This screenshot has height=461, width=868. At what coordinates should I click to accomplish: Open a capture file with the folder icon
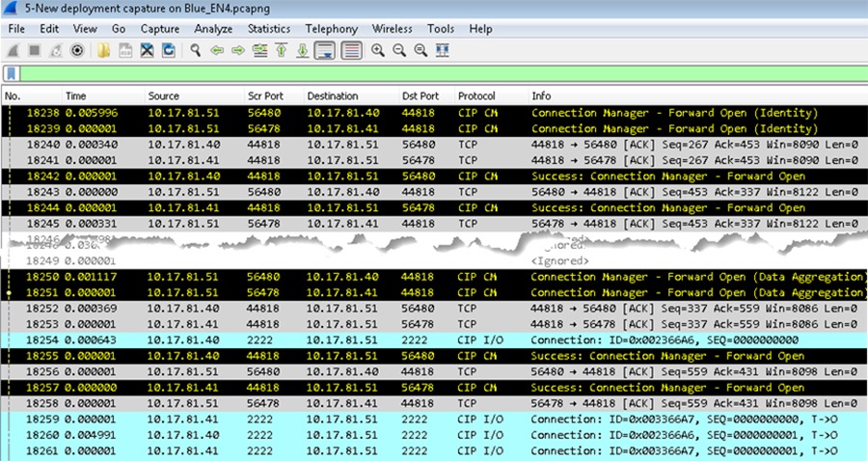(103, 51)
